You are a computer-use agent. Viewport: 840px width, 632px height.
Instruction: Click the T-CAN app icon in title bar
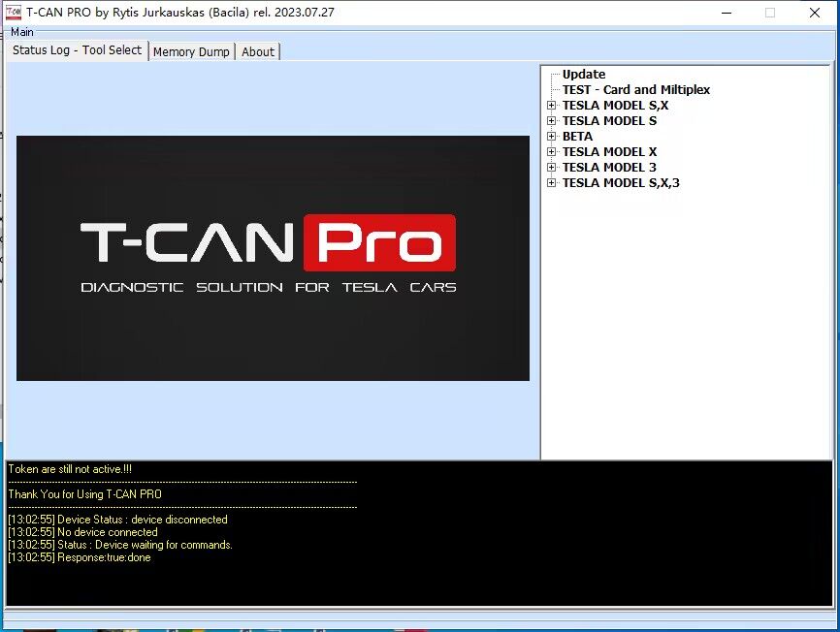(14, 13)
